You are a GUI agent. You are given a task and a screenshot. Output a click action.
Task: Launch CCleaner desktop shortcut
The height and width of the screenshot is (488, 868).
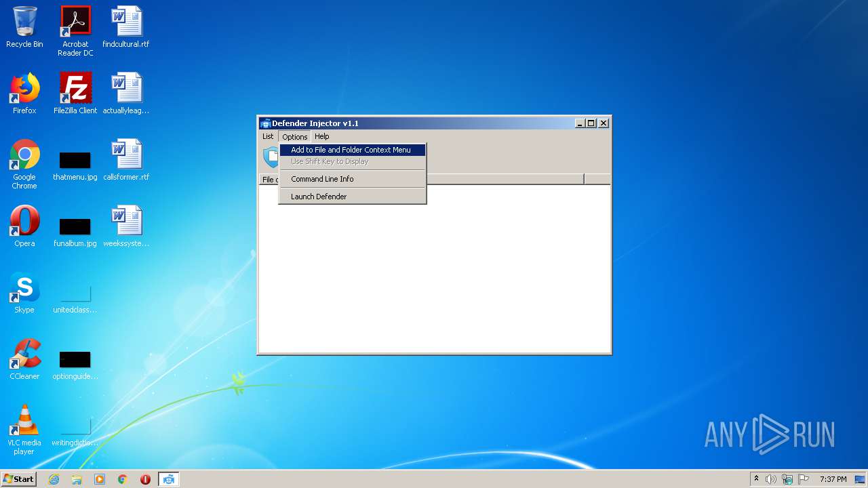[x=24, y=359]
